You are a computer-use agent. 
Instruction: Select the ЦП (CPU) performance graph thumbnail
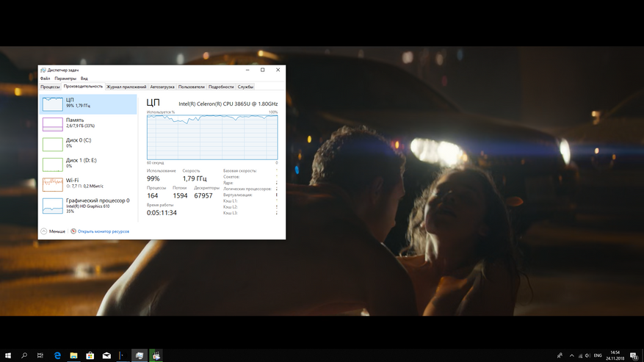coord(52,104)
